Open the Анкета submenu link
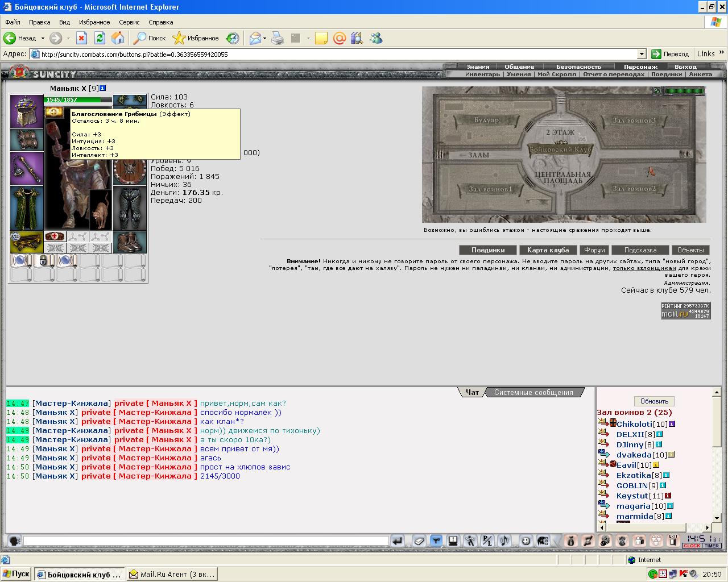Image resolution: width=728 pixels, height=582 pixels. point(700,74)
